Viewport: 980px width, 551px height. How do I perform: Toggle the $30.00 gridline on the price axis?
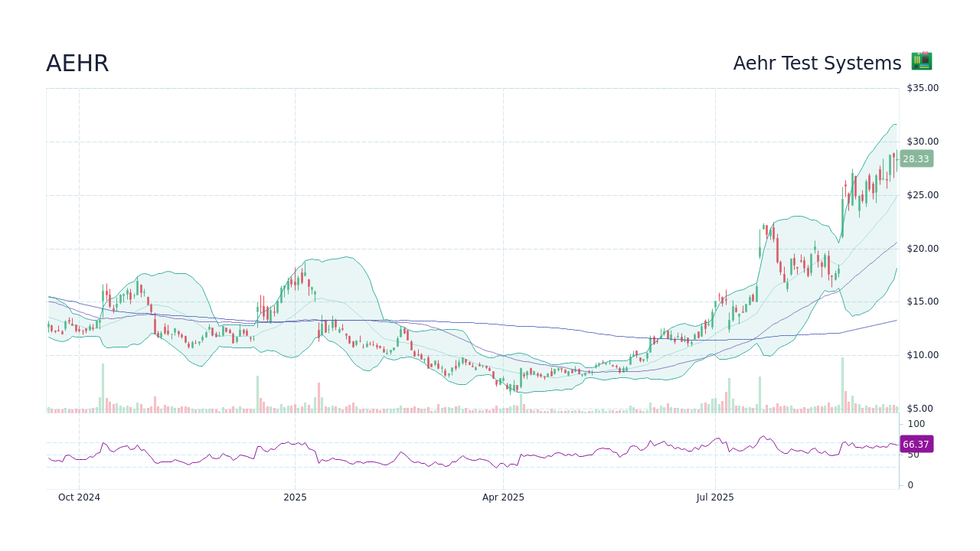tap(459, 141)
